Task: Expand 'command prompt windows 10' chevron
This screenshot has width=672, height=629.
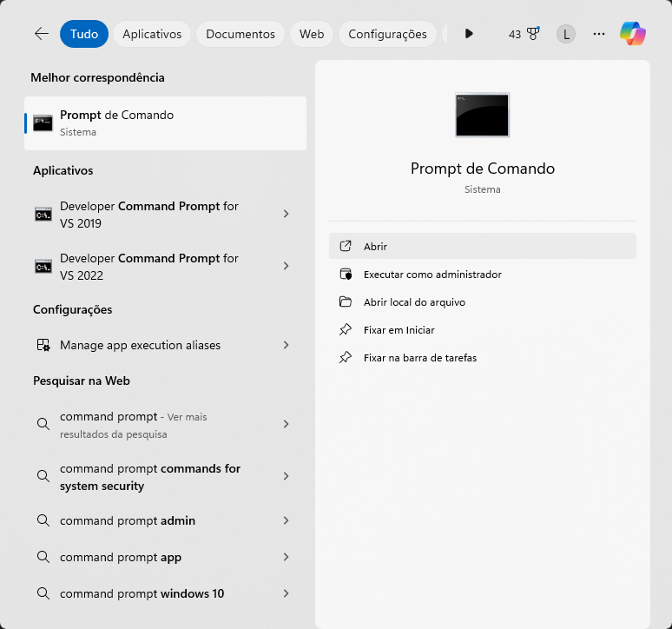Action: point(286,593)
